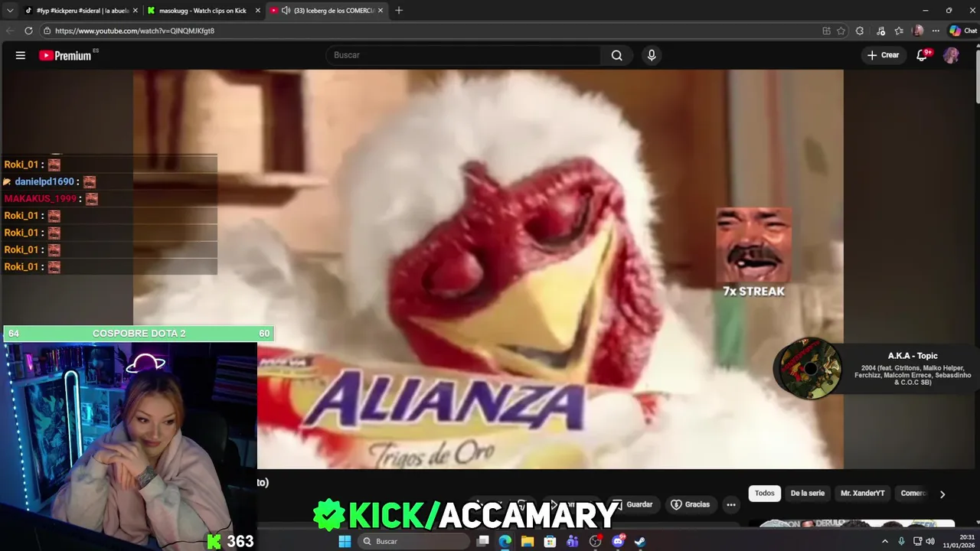Open Microsoft Teams from taskbar
The width and height of the screenshot is (980, 551).
coord(573,541)
